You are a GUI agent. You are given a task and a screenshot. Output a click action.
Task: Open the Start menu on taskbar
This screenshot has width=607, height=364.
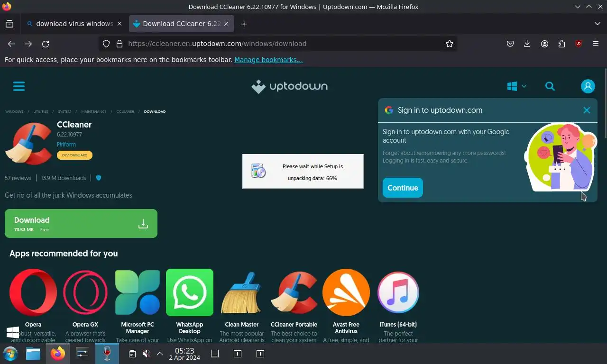[10, 354]
